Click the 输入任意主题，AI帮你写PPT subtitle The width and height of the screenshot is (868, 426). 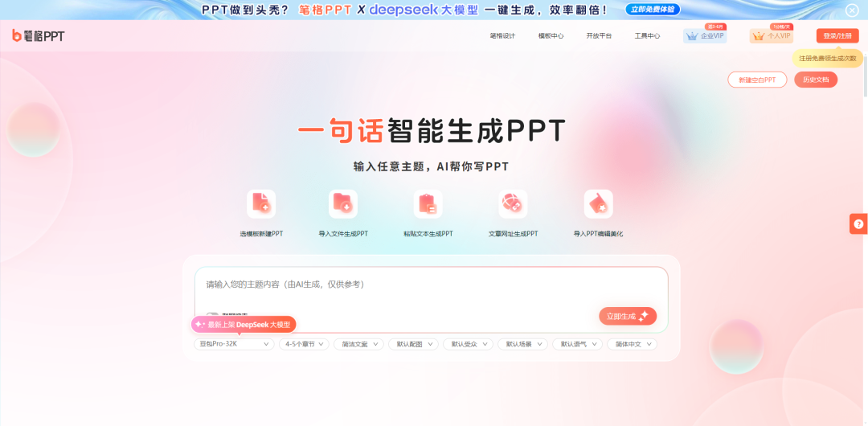pos(432,166)
